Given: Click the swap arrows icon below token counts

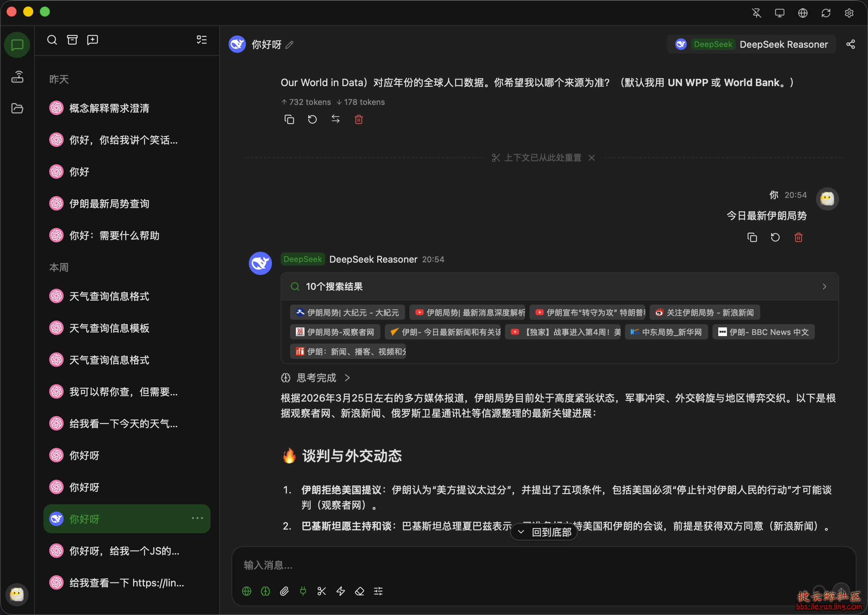Looking at the screenshot, I should click(335, 119).
